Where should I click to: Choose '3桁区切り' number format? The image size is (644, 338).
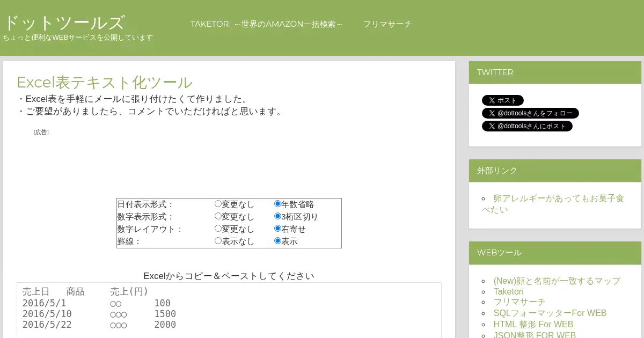coord(277,216)
